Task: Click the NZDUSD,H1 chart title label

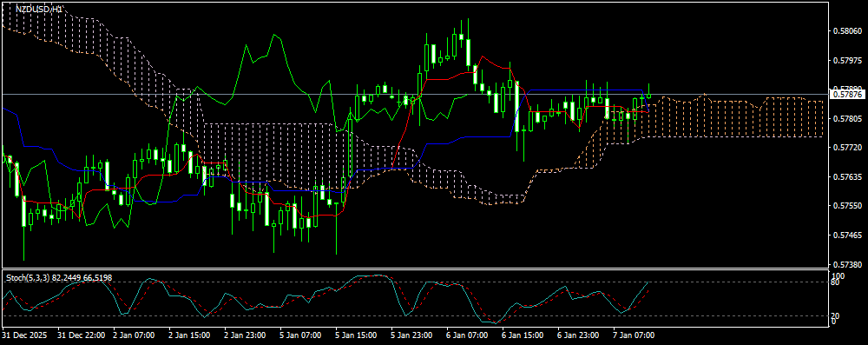Action: tap(39, 10)
